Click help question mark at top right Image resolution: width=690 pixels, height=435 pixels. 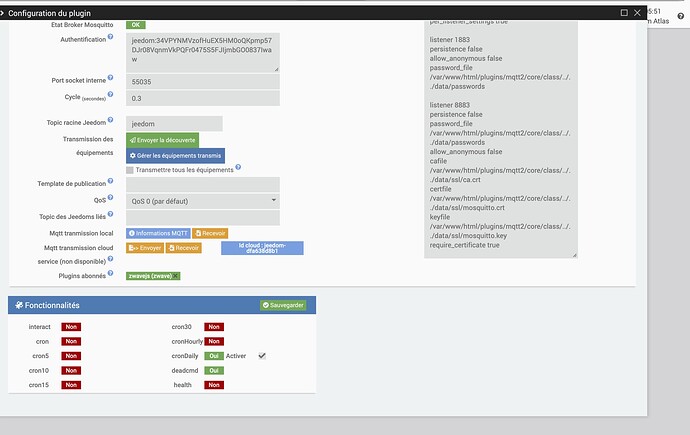[x=681, y=16]
